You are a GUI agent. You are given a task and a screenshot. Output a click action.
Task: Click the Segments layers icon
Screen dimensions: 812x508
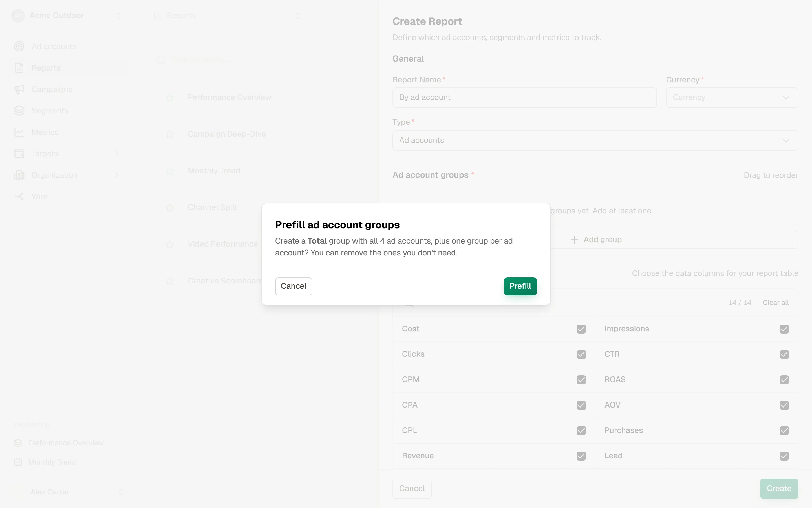pyautogui.click(x=19, y=111)
